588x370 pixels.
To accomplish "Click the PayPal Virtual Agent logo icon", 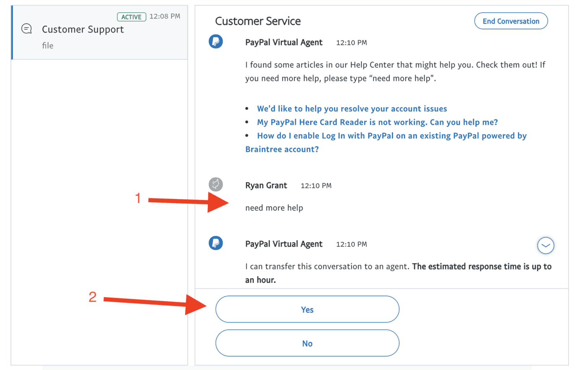I will coord(216,42).
